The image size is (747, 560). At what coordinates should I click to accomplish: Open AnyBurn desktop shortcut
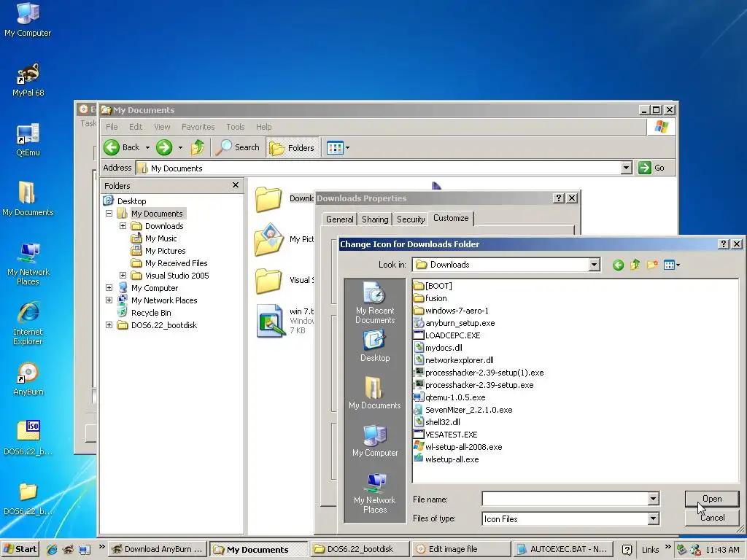[x=28, y=379]
